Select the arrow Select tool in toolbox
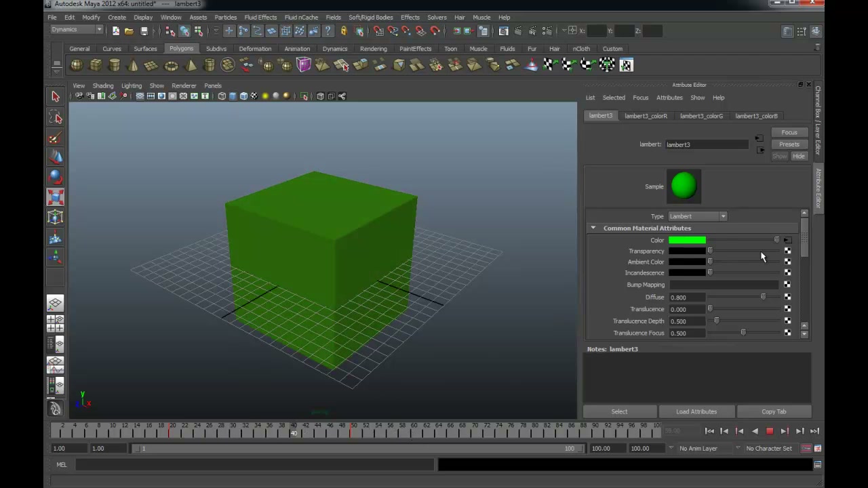Viewport: 868px width, 488px height. coord(56,96)
